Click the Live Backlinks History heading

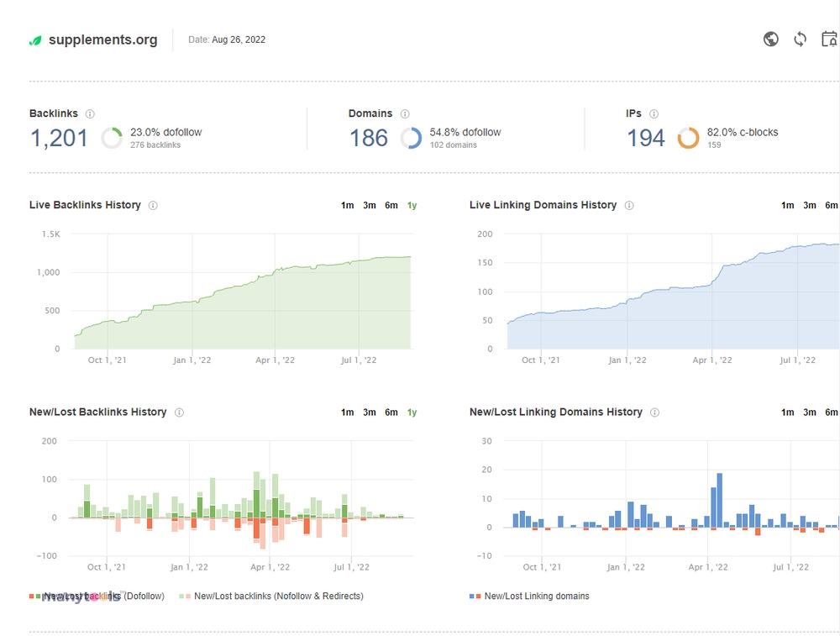(85, 205)
